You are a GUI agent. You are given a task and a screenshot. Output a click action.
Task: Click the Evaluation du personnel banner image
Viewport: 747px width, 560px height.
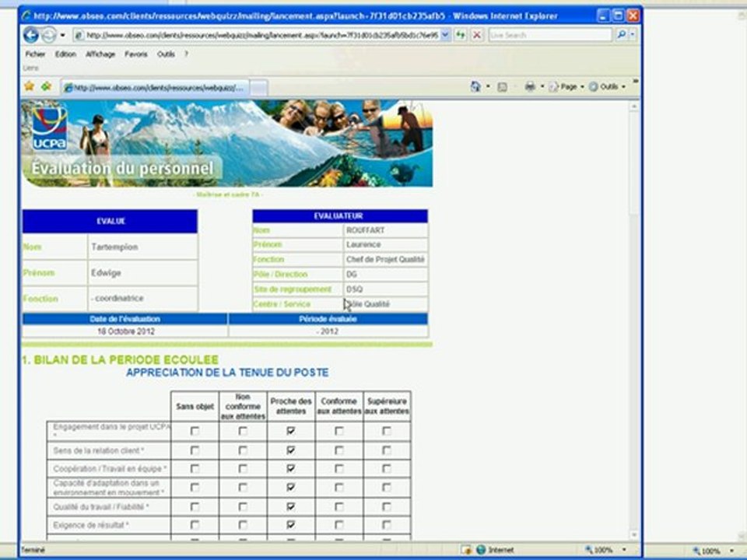tap(226, 143)
